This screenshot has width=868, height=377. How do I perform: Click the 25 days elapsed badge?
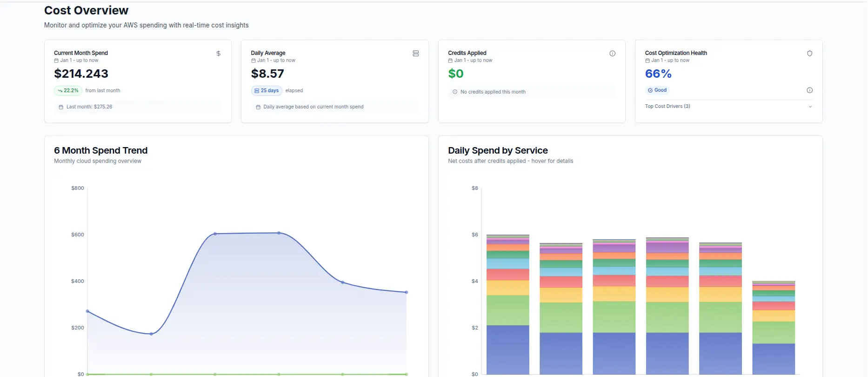267,91
